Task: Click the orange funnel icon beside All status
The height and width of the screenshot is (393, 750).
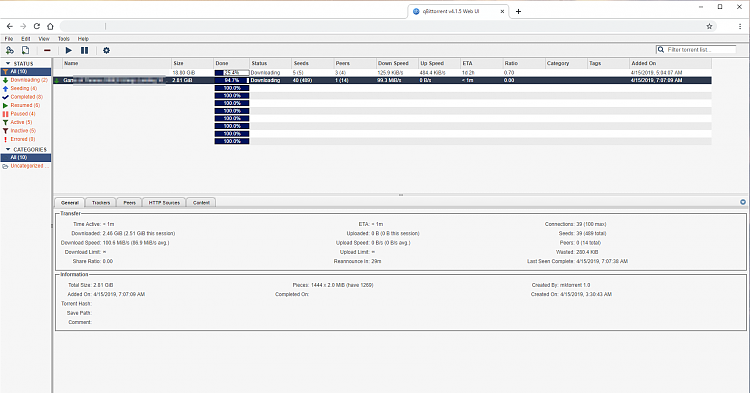Action: 6,72
